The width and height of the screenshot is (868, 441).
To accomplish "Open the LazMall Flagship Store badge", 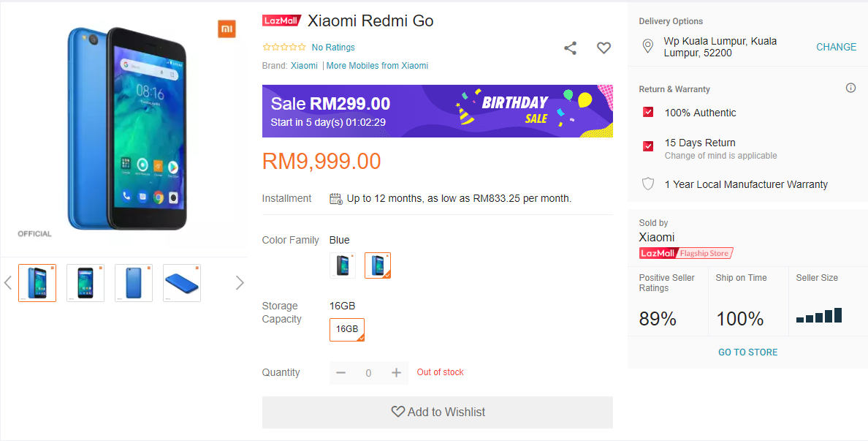I will [x=685, y=253].
